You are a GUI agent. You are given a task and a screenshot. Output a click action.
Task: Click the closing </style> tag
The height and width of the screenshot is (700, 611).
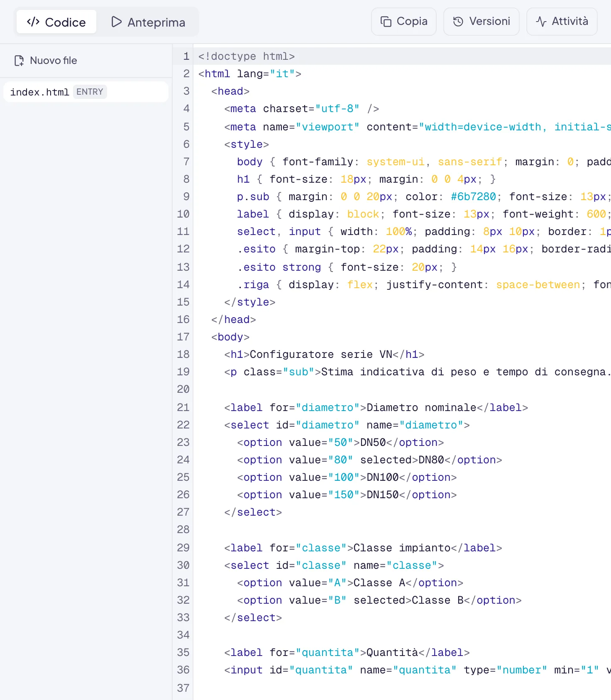pyautogui.click(x=249, y=302)
